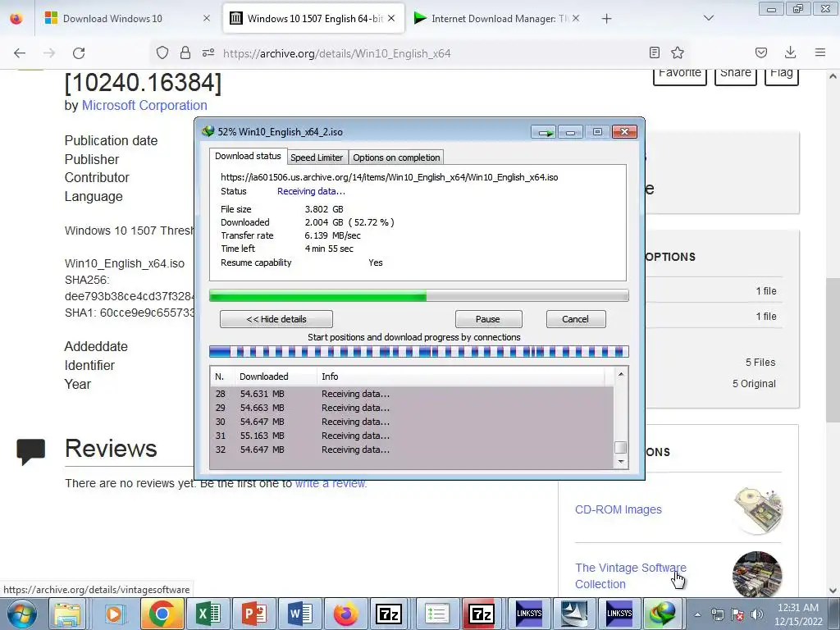Close the Download Windows 10 tab
Viewport: 840px width, 630px height.
(207, 18)
